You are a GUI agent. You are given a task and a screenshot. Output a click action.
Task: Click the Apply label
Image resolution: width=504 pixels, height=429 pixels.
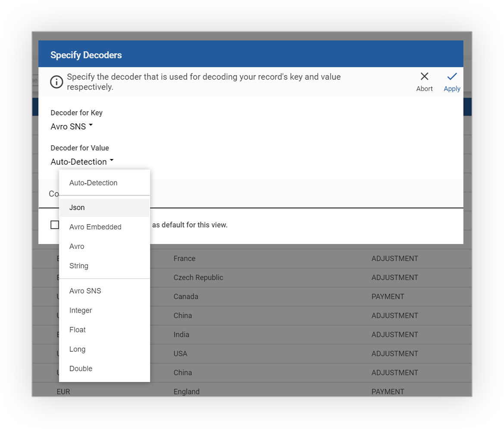pos(452,89)
